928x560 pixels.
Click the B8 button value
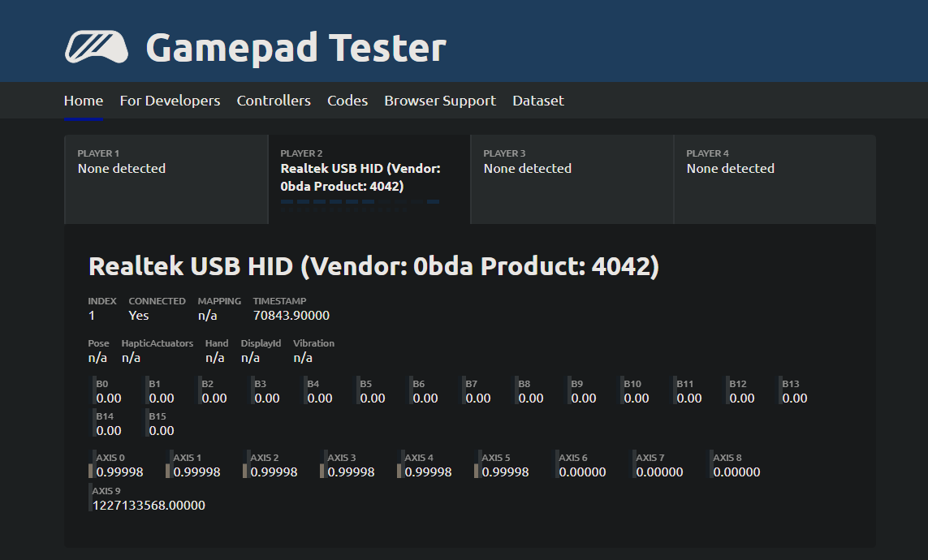pos(531,398)
